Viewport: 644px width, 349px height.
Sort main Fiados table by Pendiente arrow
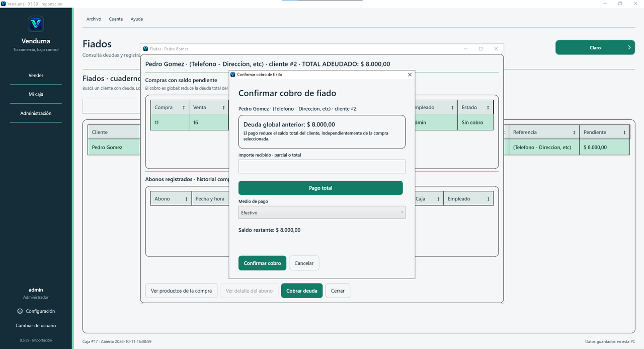tap(624, 132)
